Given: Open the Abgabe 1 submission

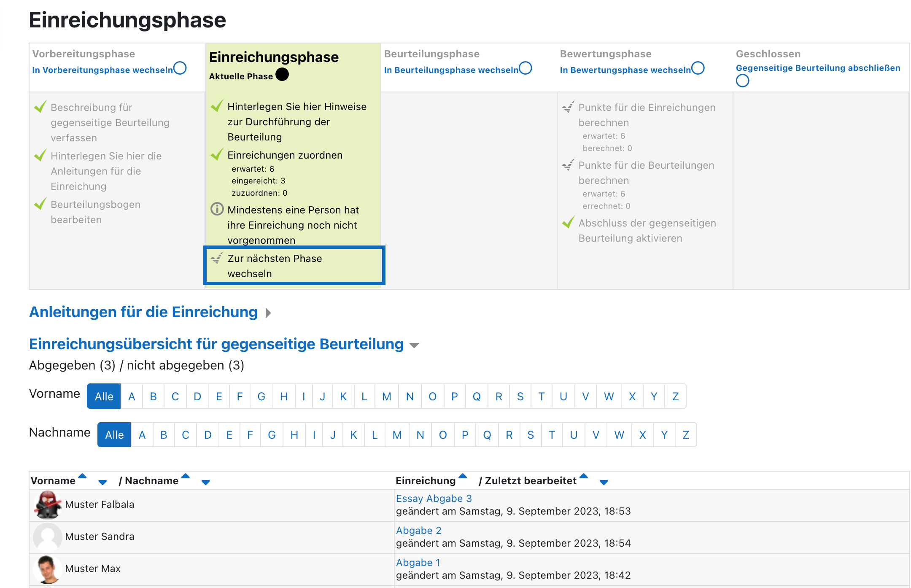Looking at the screenshot, I should 418,562.
